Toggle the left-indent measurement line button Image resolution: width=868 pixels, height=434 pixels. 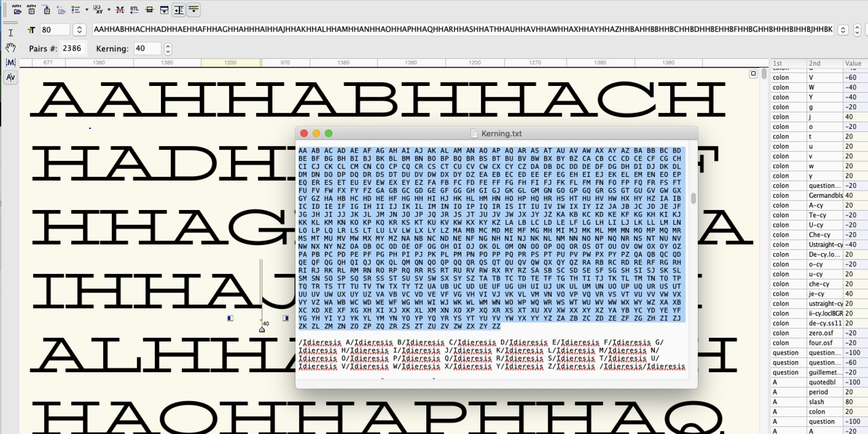pos(179,10)
